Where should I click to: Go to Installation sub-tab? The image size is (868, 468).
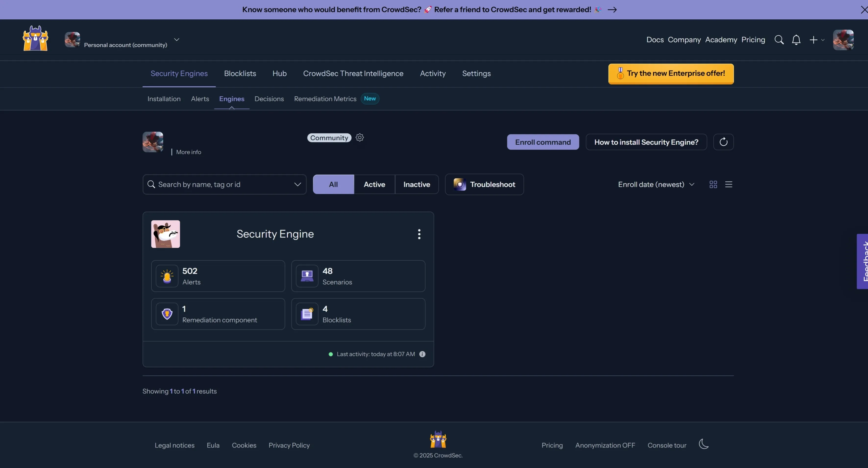point(164,99)
